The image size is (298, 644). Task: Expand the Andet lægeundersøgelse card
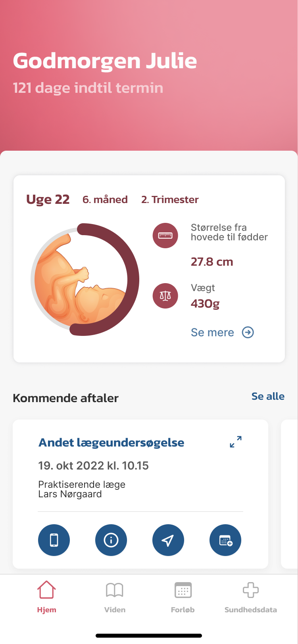pyautogui.click(x=236, y=441)
